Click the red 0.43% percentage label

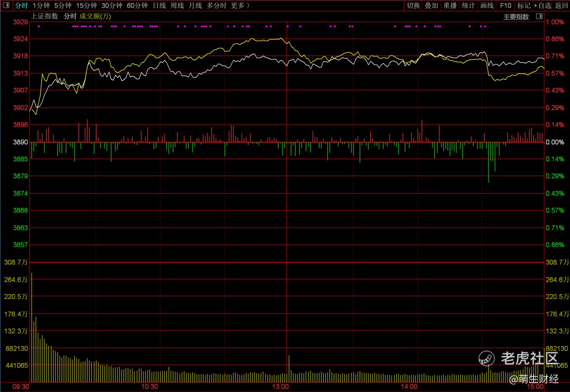(555, 90)
